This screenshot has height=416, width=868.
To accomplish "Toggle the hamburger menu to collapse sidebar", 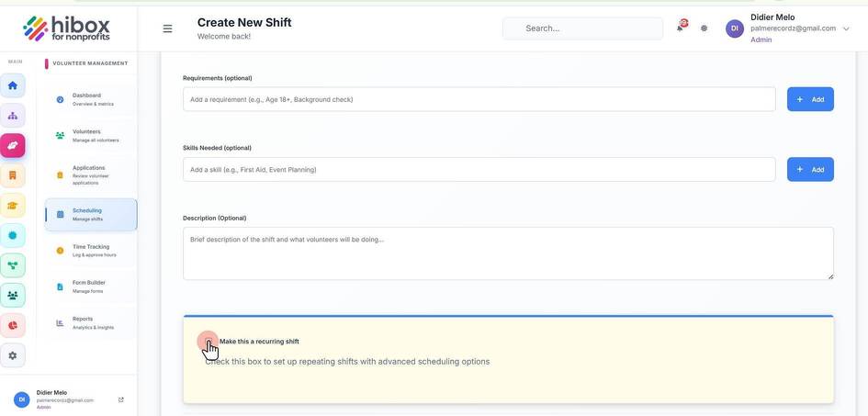I will pos(168,28).
